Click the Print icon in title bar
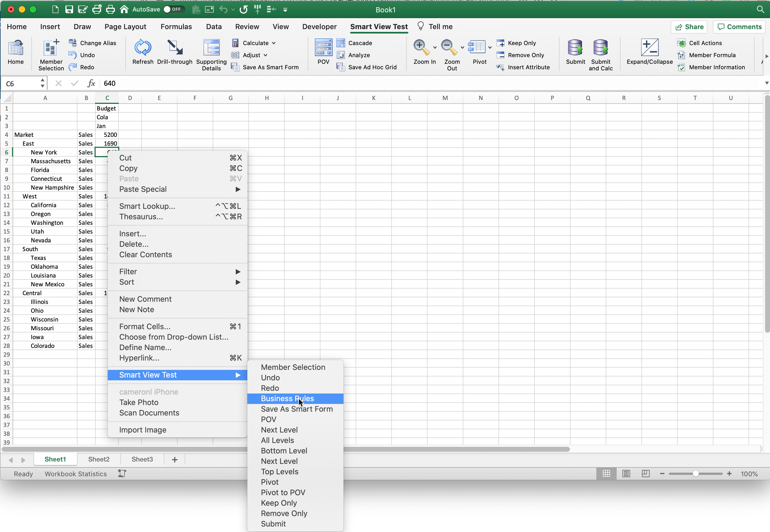 click(110, 9)
